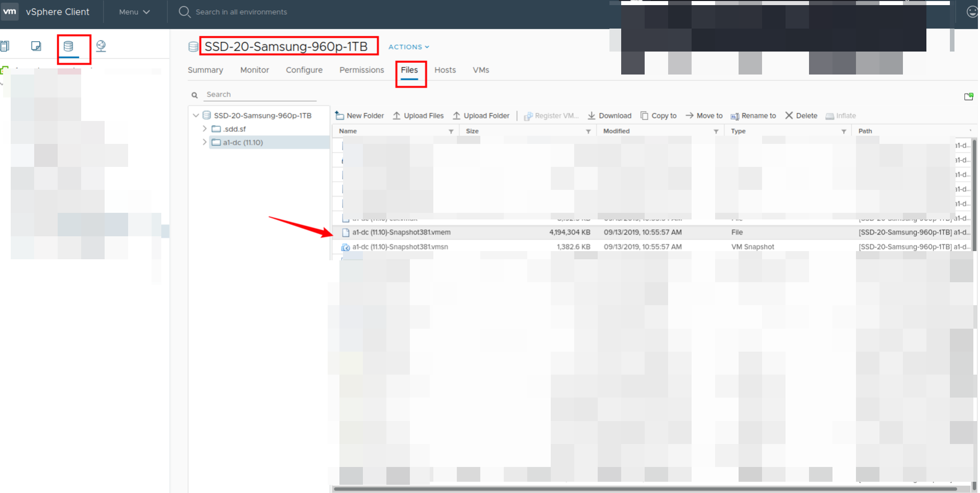Filter the Type column

tap(844, 132)
